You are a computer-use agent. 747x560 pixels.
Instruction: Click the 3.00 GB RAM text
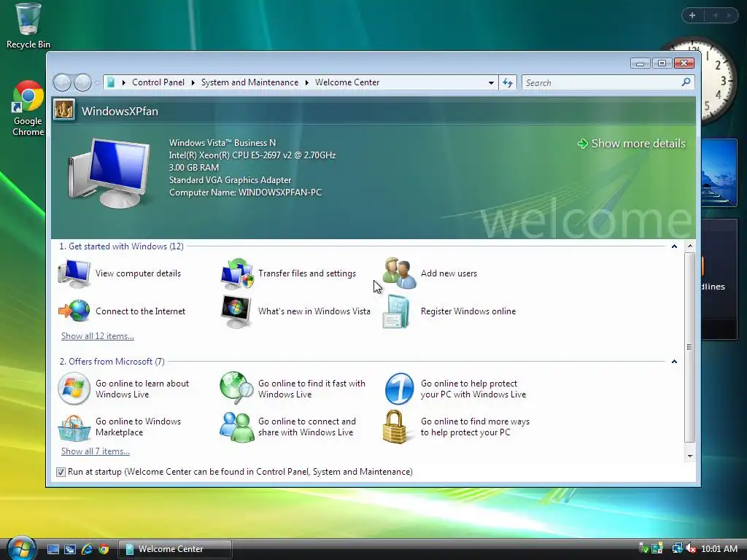click(x=194, y=168)
